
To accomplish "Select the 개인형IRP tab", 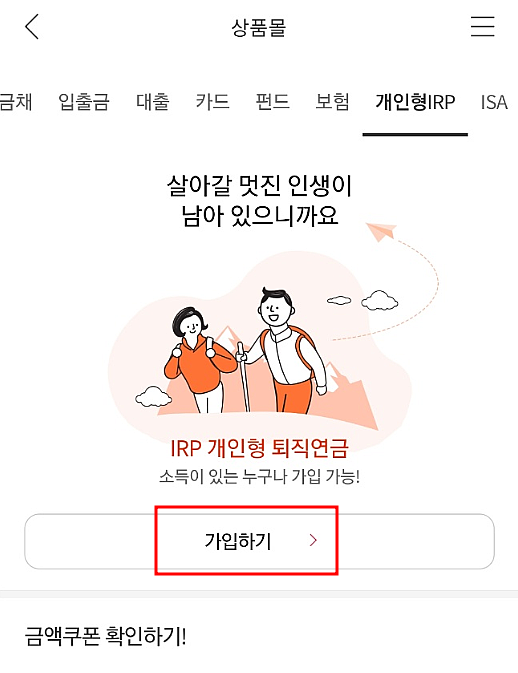I will point(415,102).
